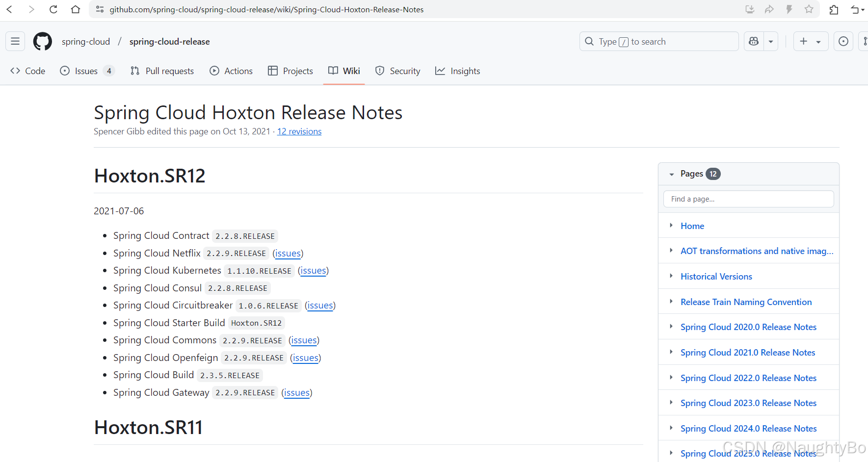Click the browser address bar URL

[266, 9]
